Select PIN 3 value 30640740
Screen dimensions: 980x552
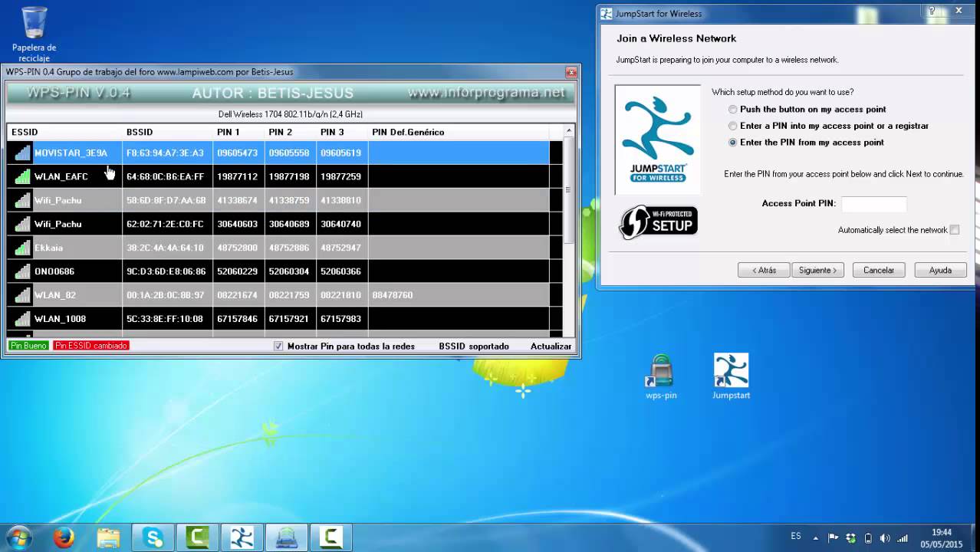pyautogui.click(x=340, y=224)
